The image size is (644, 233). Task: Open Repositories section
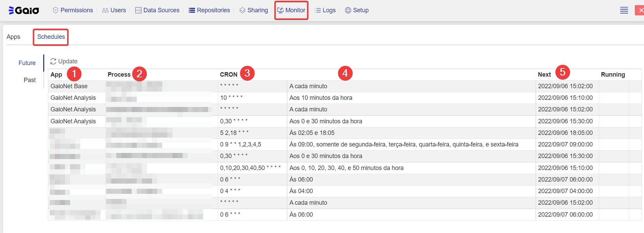pyautogui.click(x=209, y=10)
